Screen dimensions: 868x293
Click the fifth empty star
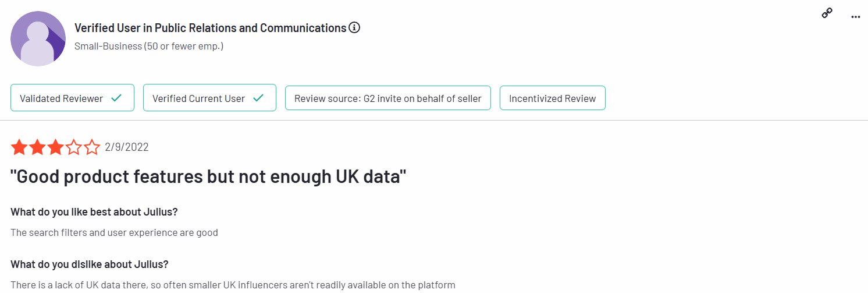[92, 147]
